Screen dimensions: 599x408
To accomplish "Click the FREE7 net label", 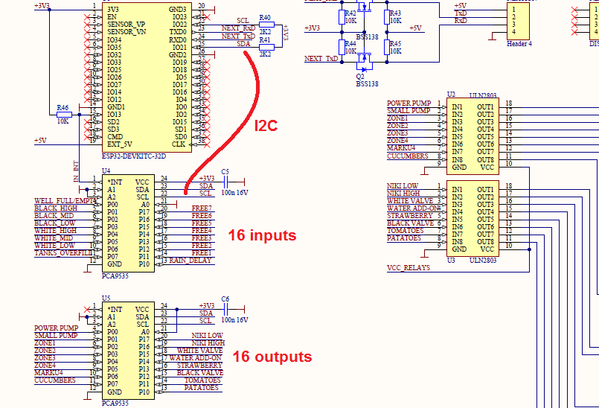I will 201,208.
